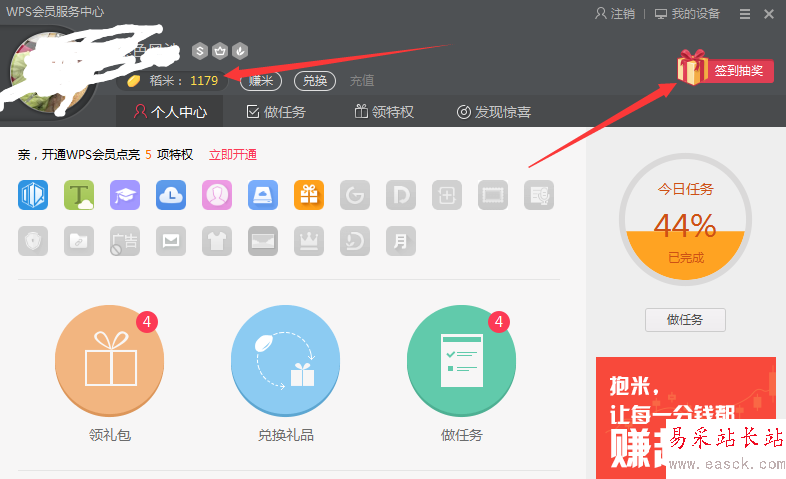
Task: Click the orange gift box privilege icon
Action: click(x=309, y=195)
